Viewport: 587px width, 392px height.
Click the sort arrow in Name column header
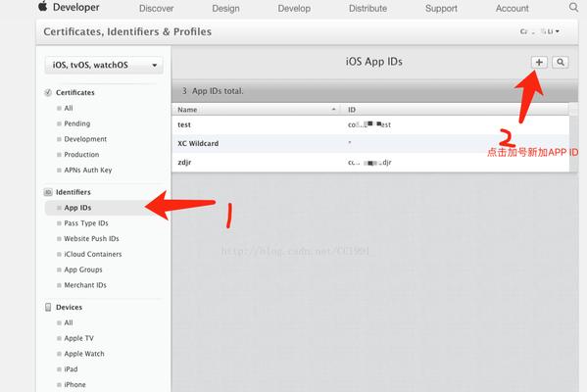[x=333, y=110]
